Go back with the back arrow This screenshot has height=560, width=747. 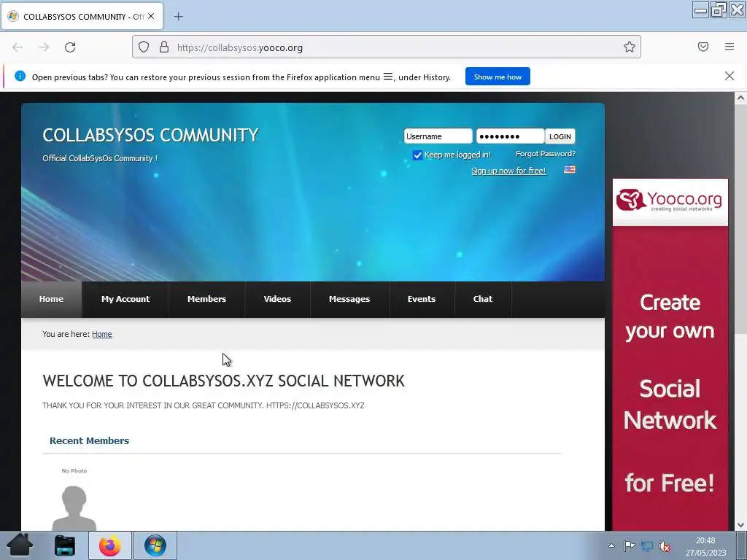coord(18,47)
